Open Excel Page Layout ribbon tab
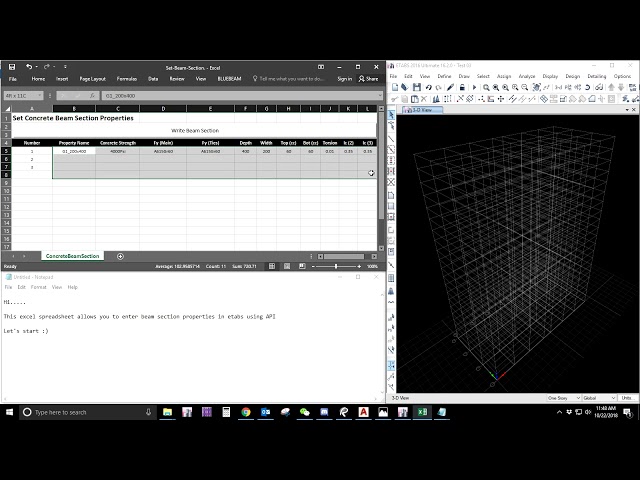Viewport: 640px width, 480px height. click(93, 79)
